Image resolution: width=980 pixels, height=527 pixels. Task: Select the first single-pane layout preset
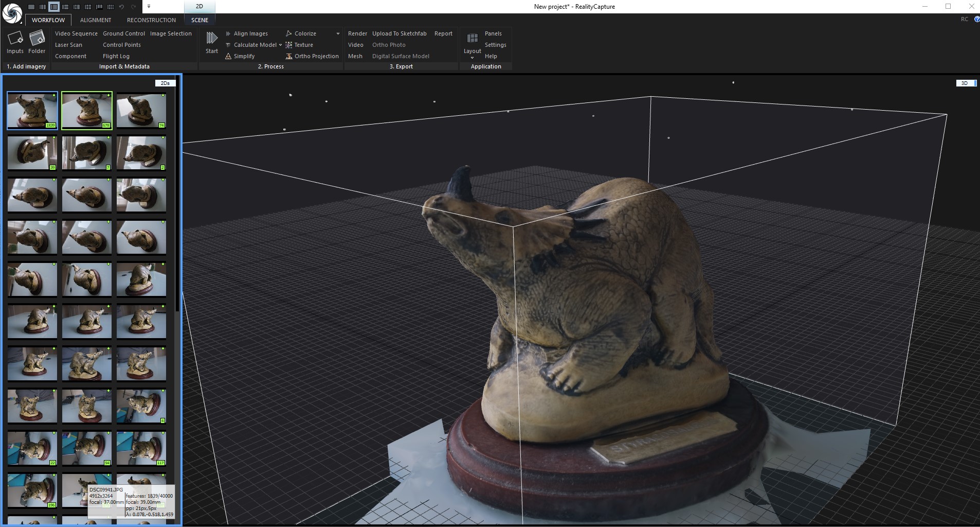coord(31,7)
